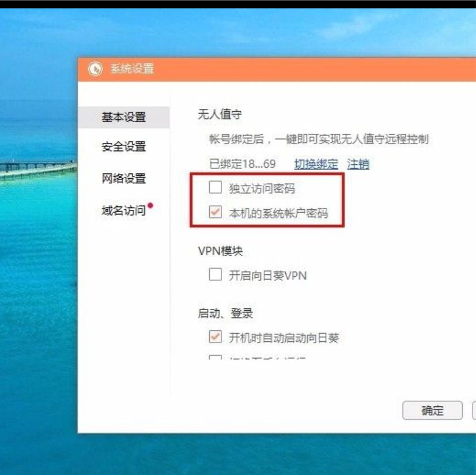
Task: Click the Sunlogin logo in title bar
Action: (x=95, y=69)
